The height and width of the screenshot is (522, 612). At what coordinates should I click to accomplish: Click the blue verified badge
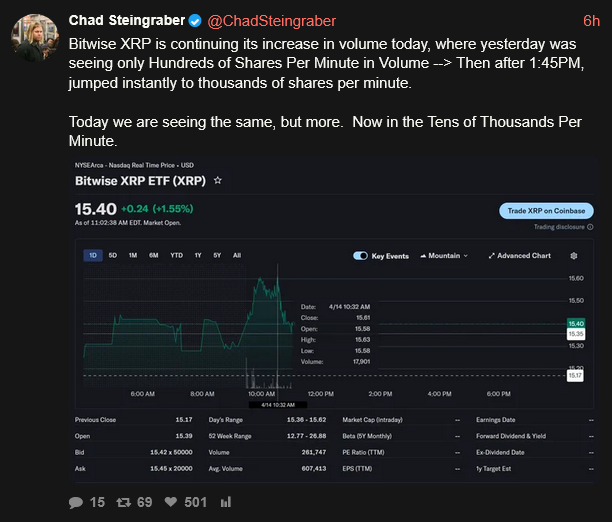(x=196, y=21)
